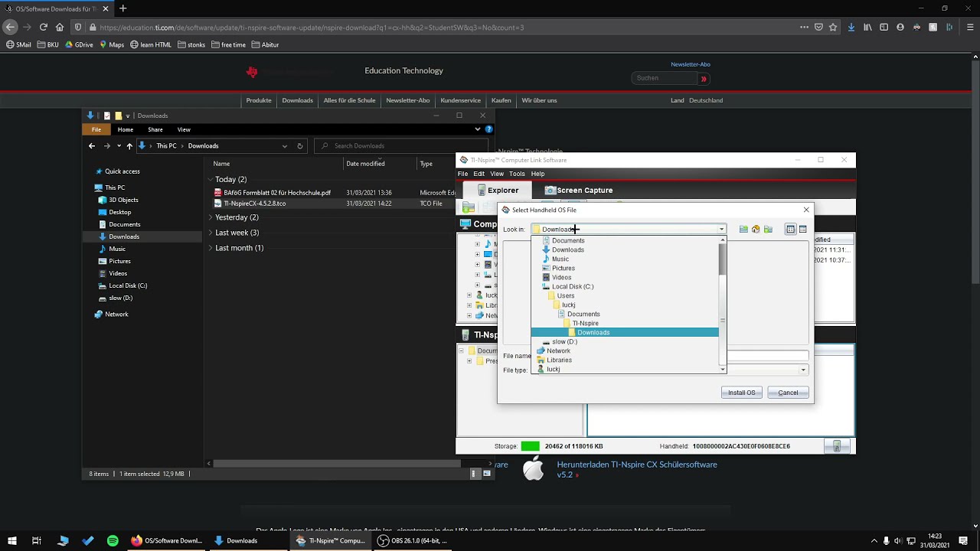980x551 pixels.
Task: Open the GDrive bookmark
Action: pos(79,44)
